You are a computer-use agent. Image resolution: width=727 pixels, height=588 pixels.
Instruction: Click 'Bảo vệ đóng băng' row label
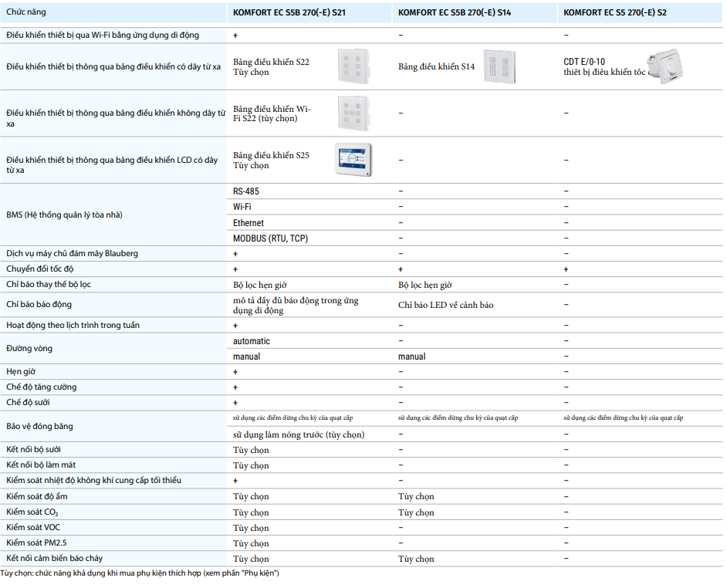[x=39, y=426]
